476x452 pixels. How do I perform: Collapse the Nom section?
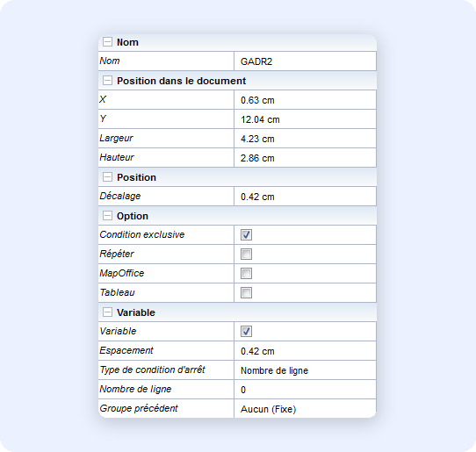pos(107,42)
